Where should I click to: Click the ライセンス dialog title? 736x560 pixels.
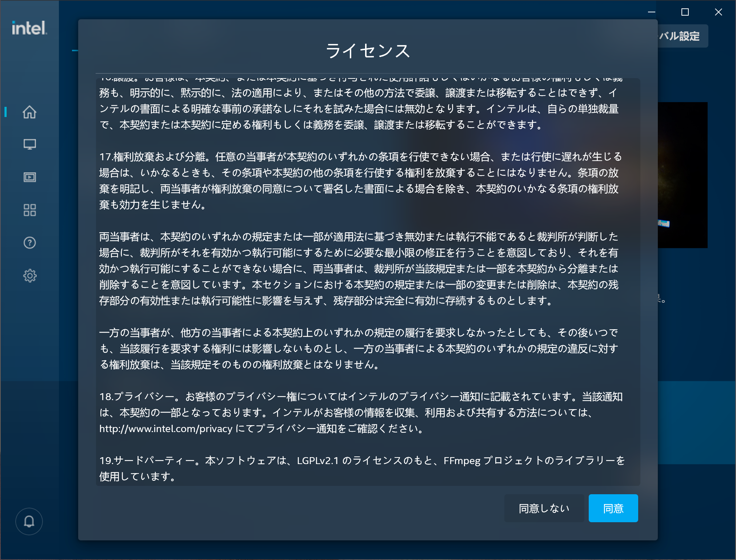tap(368, 51)
